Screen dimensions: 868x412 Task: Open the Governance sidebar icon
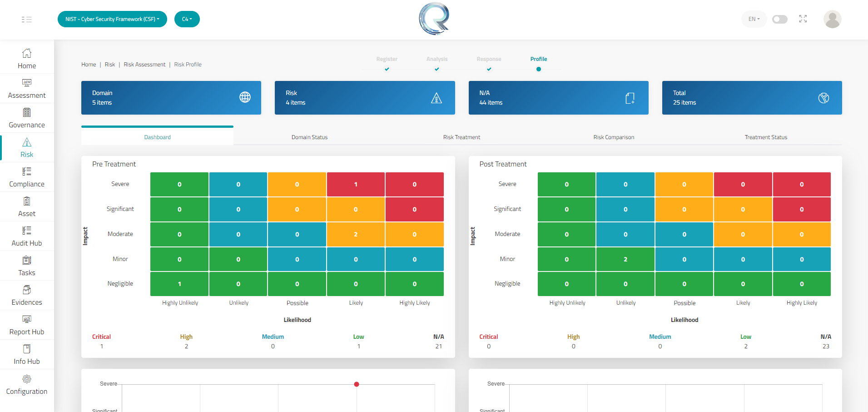tap(27, 112)
